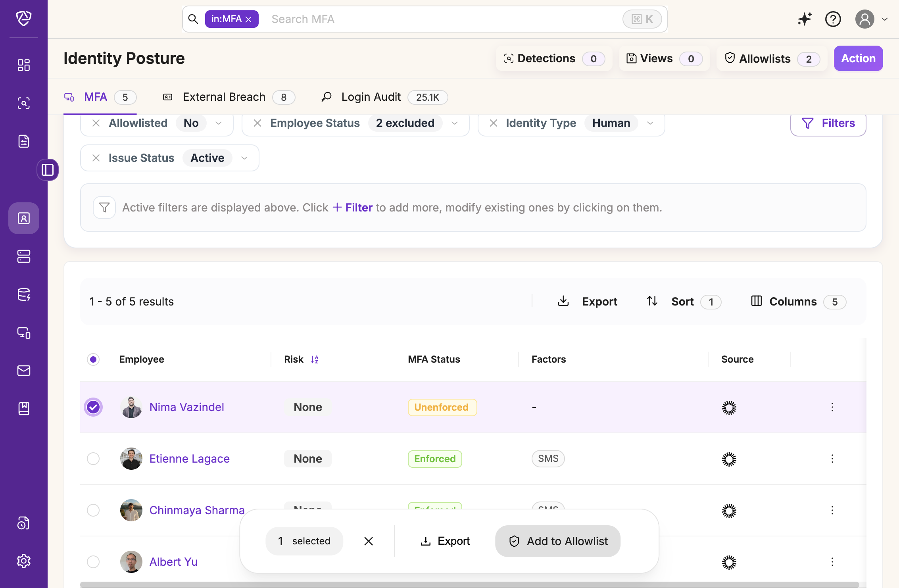The width and height of the screenshot is (899, 588).
Task: Toggle select-all checkbox in table header
Action: [93, 359]
